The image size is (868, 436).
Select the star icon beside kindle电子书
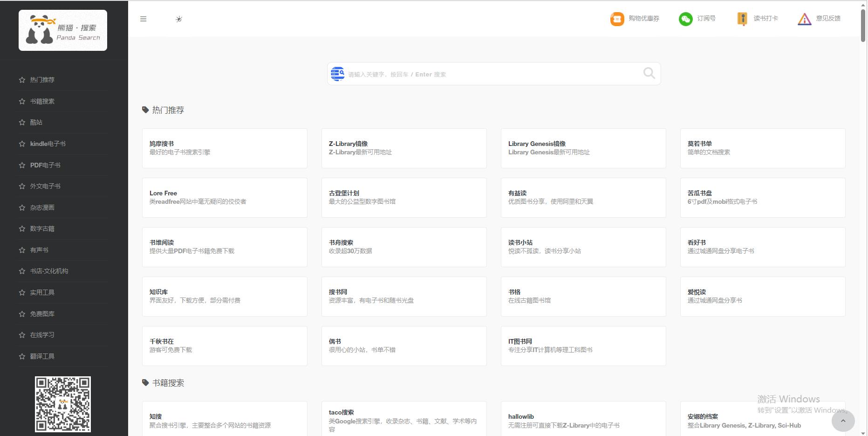click(x=21, y=144)
